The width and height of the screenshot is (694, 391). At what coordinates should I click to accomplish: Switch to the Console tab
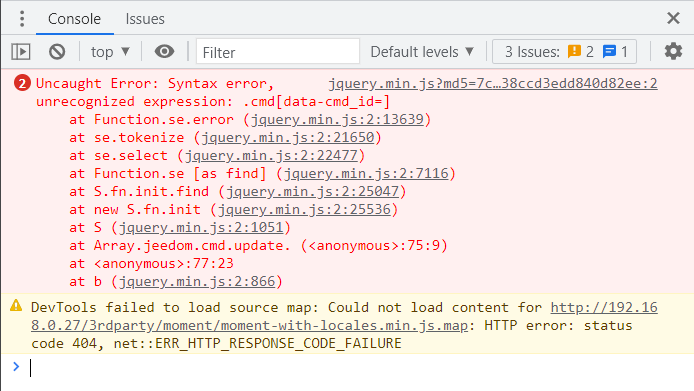pos(74,19)
